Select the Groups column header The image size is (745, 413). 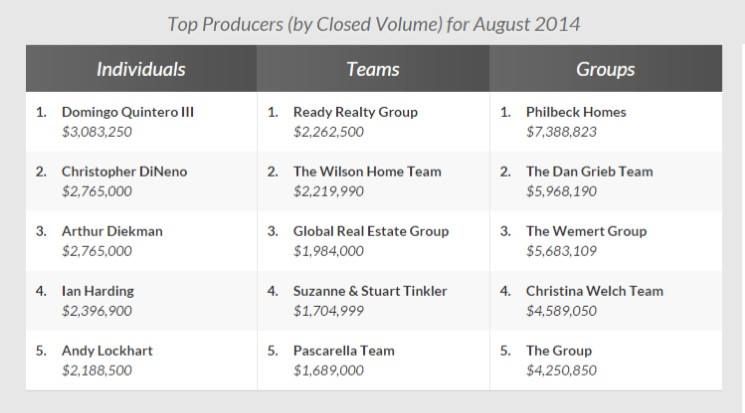(606, 69)
